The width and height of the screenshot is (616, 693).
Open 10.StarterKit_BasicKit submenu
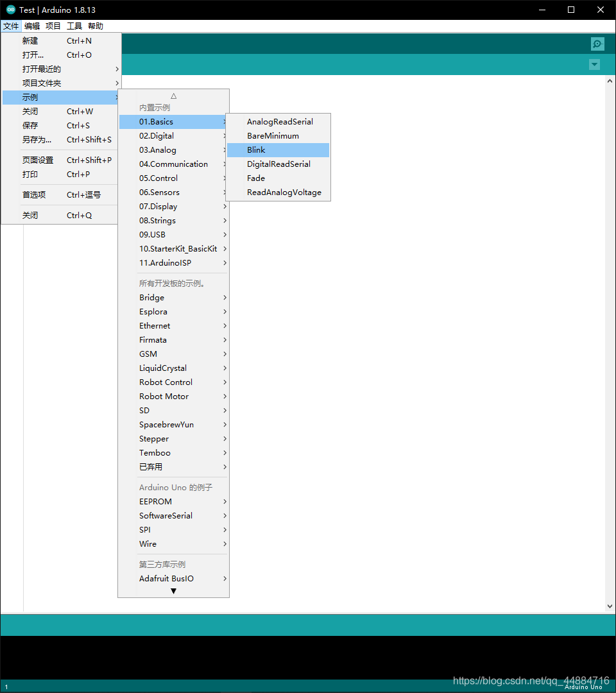coord(174,249)
